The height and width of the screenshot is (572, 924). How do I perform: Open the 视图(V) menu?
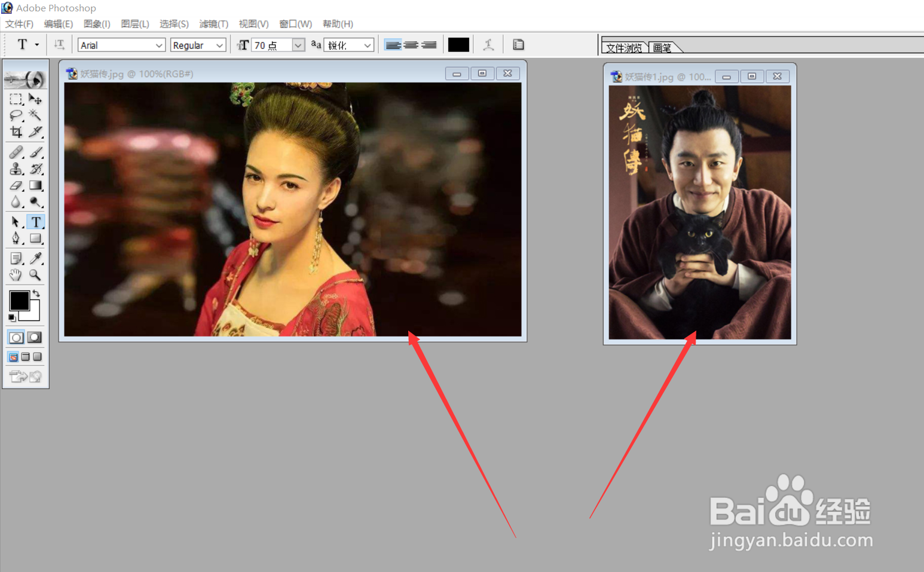(x=253, y=24)
